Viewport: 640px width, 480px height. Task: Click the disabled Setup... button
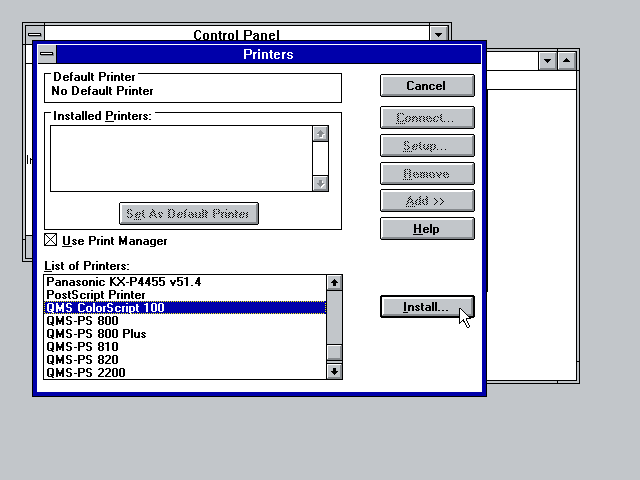(x=427, y=146)
